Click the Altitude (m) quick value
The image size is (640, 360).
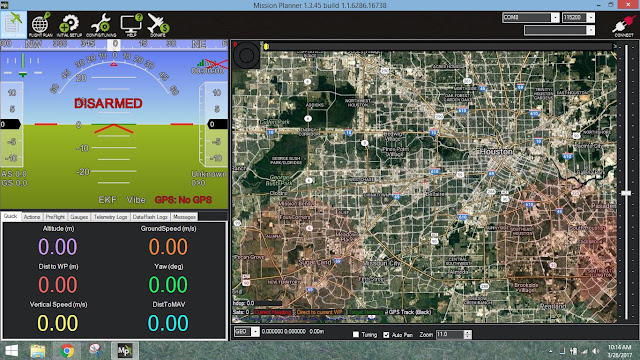58,247
